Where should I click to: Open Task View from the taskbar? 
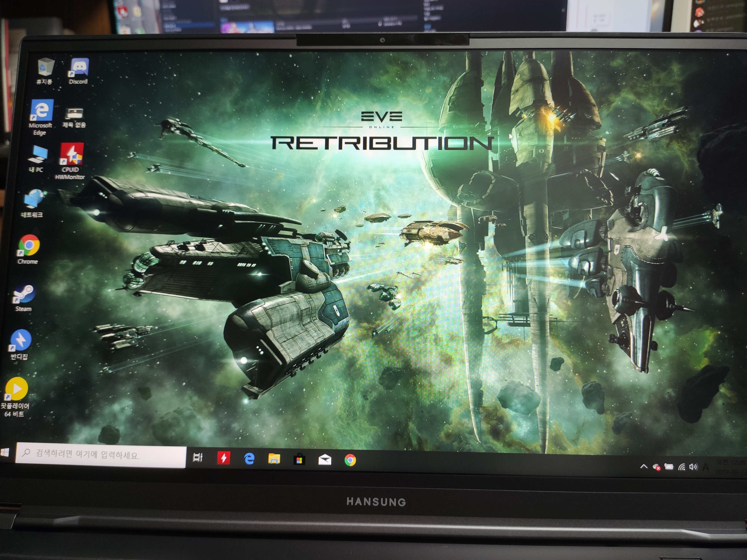[198, 458]
